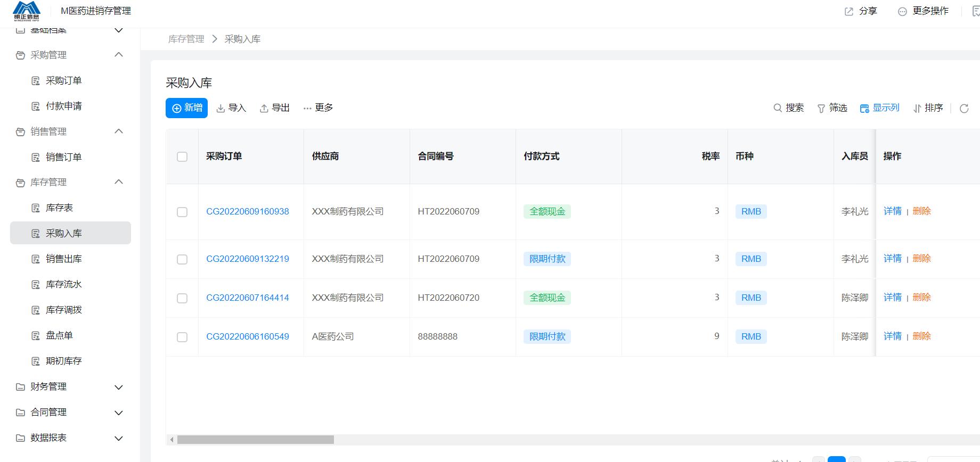Click the document icon at top right edge
980x462 pixels.
[x=976, y=12]
